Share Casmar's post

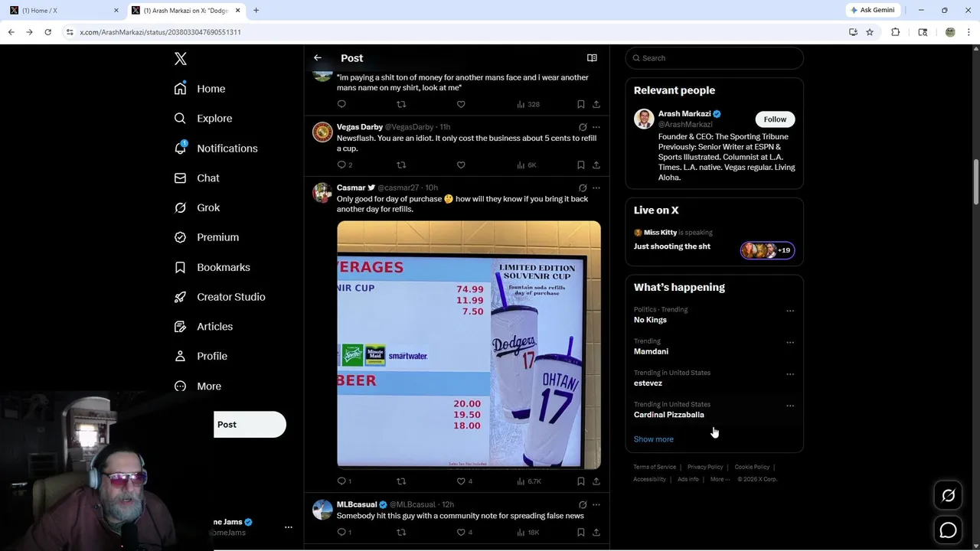tap(596, 481)
